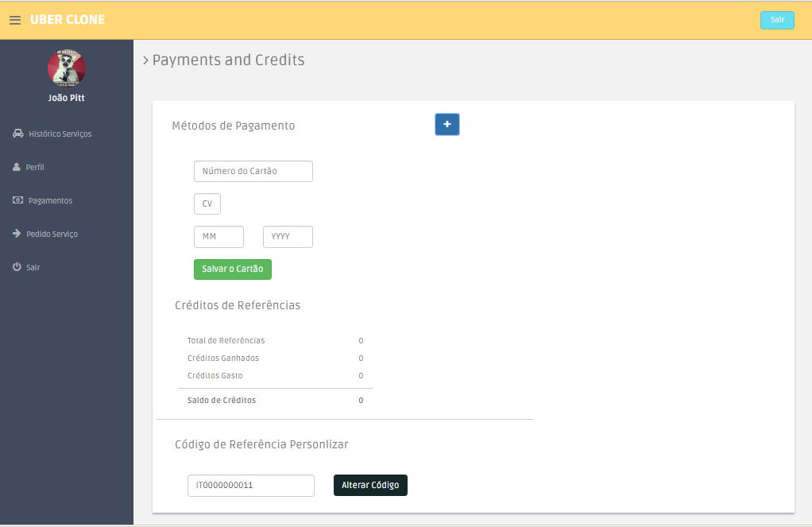812x527 pixels.
Task: Click the money icon beside Pagamentos
Action: point(17,200)
